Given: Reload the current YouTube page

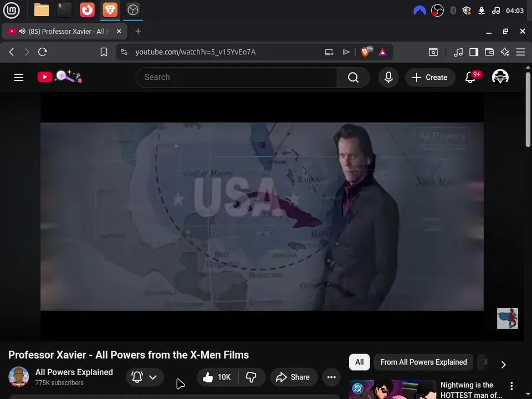Looking at the screenshot, I should coord(43,52).
